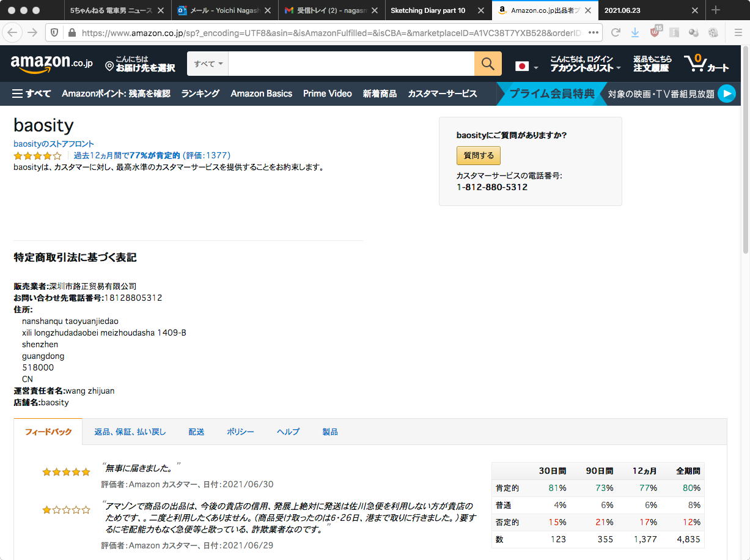Click the プライム会員特典 banner
This screenshot has height=560, width=750.
tap(552, 94)
